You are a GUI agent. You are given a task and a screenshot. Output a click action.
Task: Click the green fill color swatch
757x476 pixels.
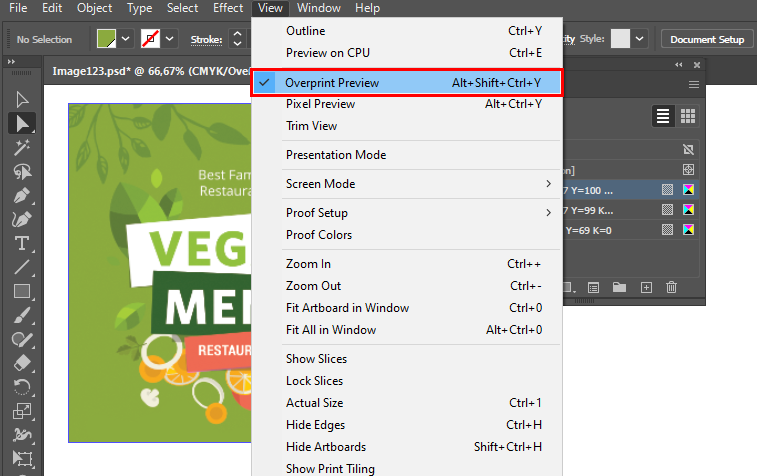click(x=106, y=39)
